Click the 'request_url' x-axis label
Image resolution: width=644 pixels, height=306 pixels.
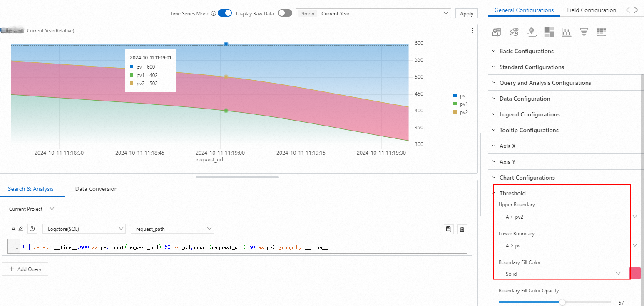(210, 160)
